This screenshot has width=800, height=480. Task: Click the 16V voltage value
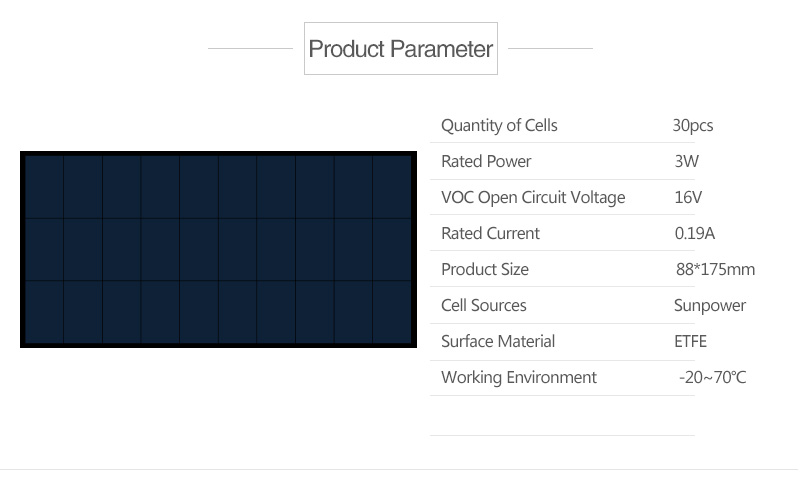(688, 197)
